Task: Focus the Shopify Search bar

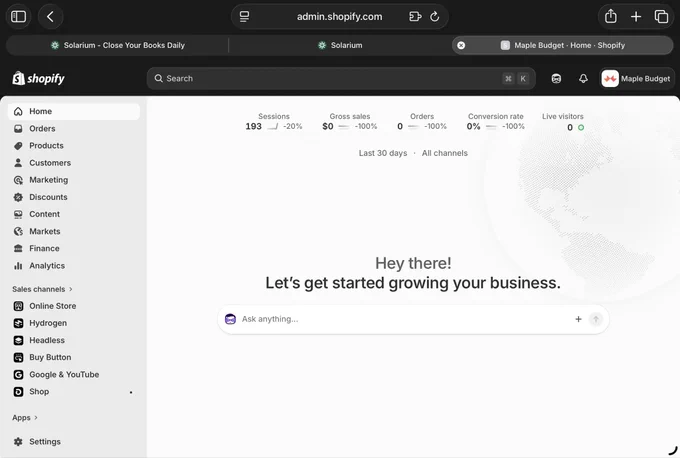Action: (x=341, y=79)
